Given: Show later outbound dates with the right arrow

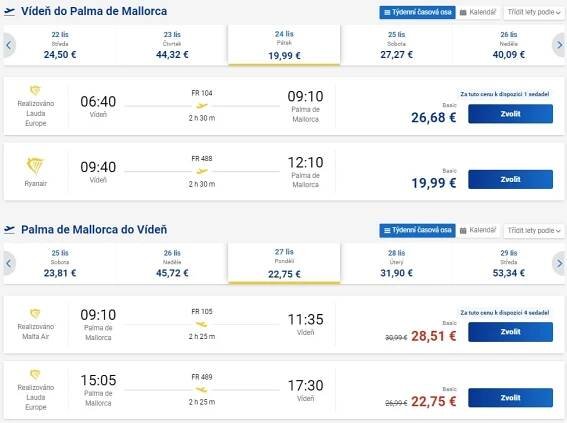Looking at the screenshot, I should point(559,45).
